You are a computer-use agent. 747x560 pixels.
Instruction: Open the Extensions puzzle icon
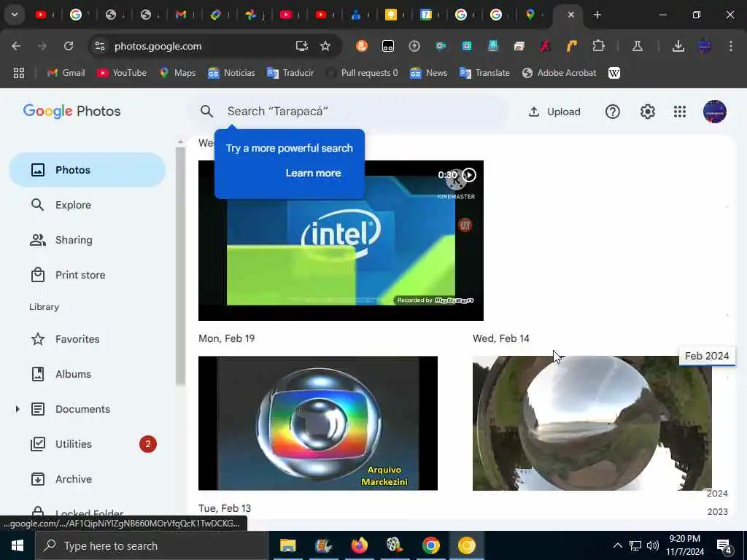(x=598, y=46)
